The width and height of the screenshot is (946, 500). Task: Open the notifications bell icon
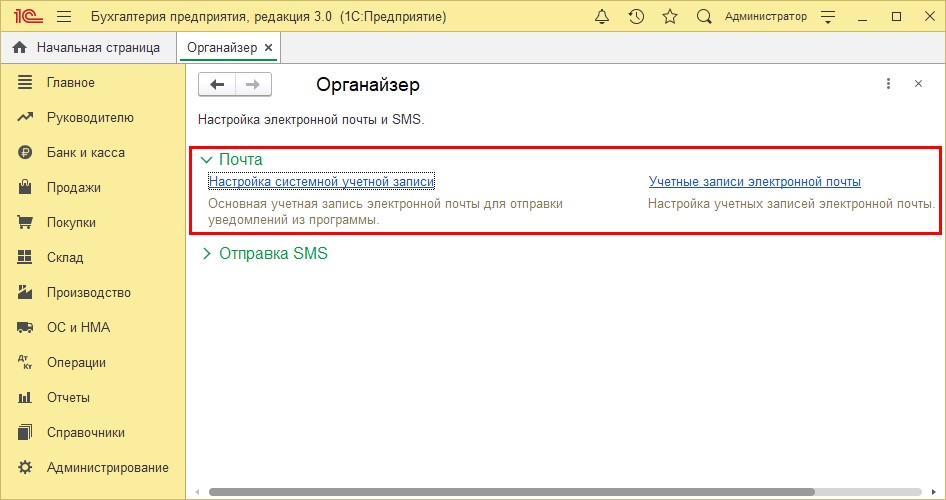[602, 17]
